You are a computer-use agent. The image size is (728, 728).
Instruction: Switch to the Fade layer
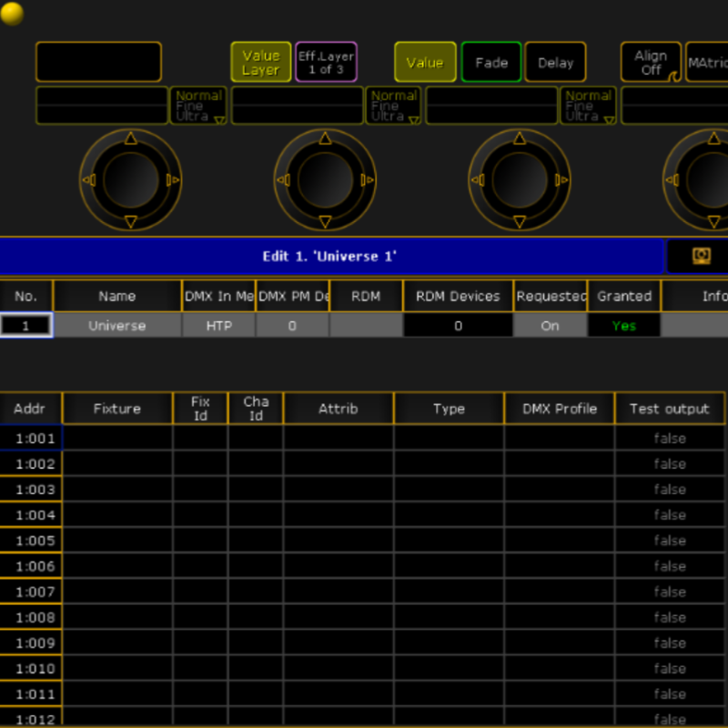(491, 63)
